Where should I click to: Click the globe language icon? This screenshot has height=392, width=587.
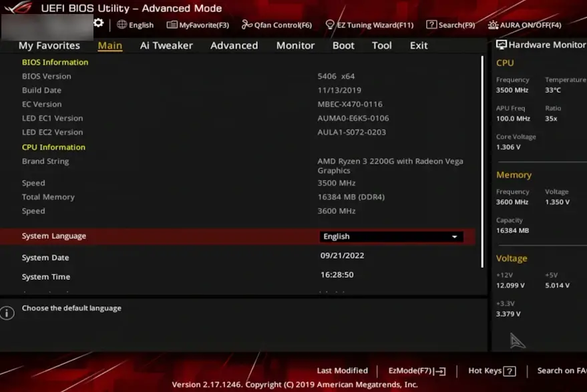[x=122, y=25]
